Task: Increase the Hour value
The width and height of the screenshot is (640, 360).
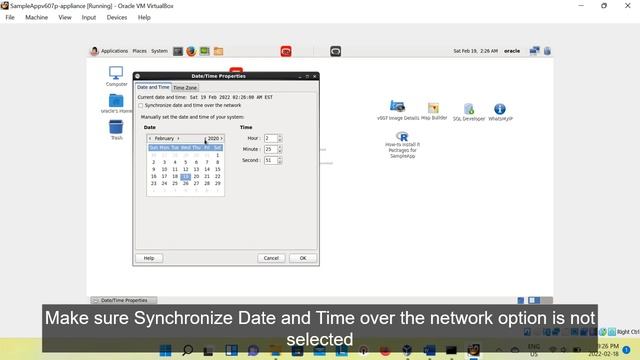Action: tap(280, 136)
